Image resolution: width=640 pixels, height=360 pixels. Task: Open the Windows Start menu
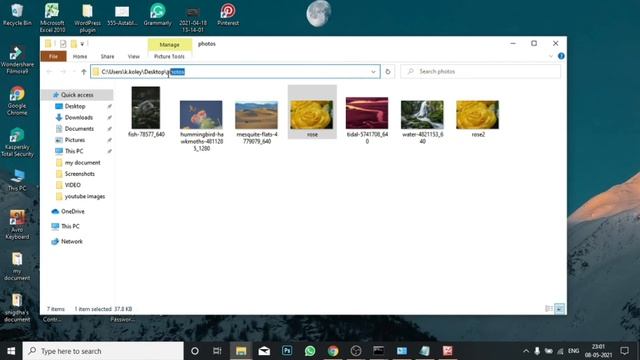[11, 351]
